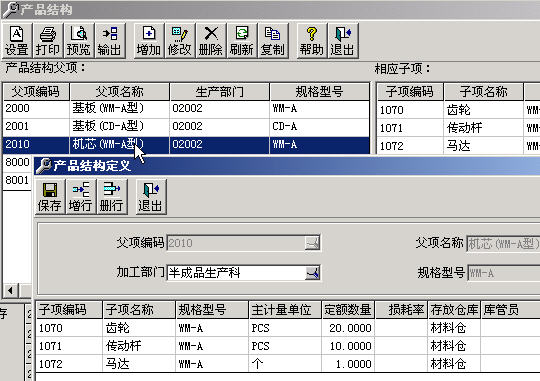Click 生产部门 column header

pyautogui.click(x=220, y=92)
